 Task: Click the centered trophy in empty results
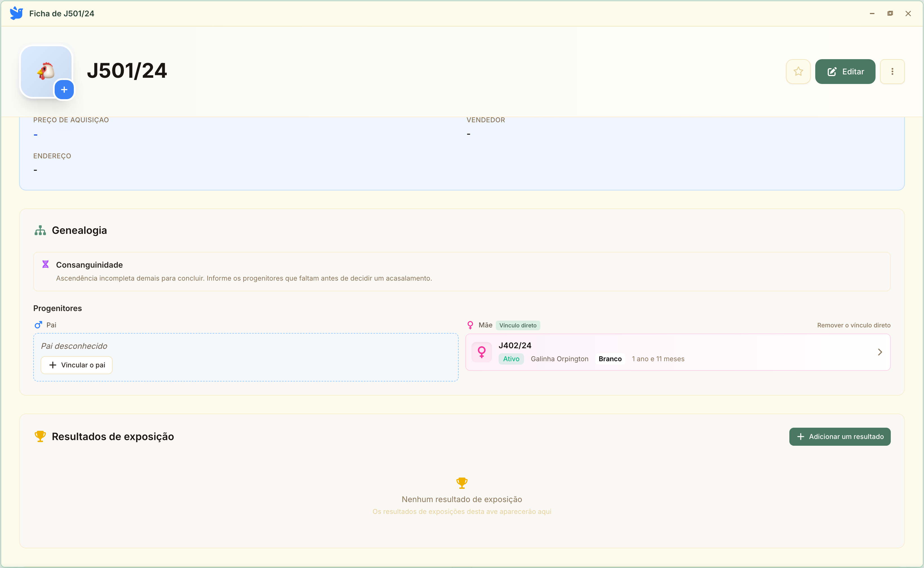coord(462,483)
